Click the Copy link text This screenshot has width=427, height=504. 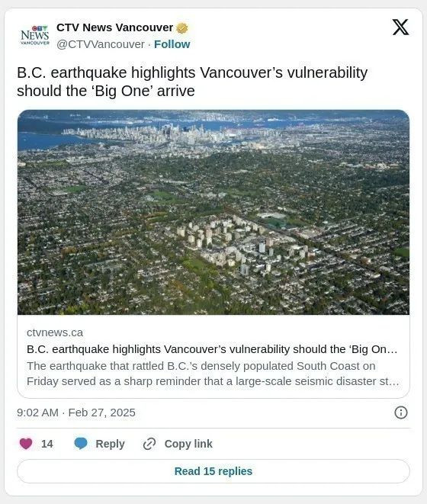coord(188,444)
